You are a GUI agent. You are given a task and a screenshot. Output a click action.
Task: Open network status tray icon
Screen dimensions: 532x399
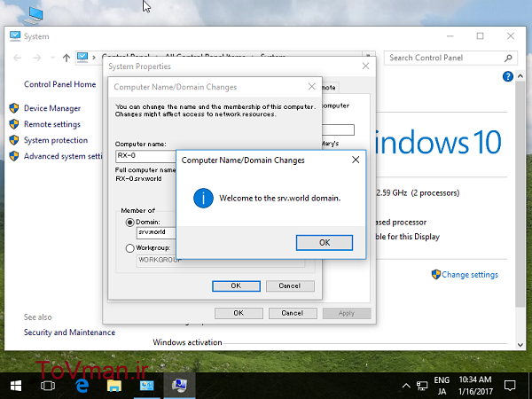coord(422,386)
